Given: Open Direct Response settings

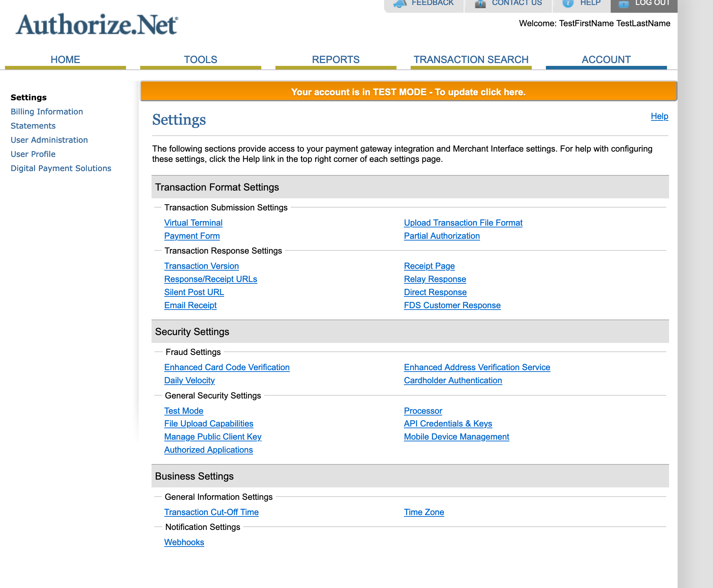Looking at the screenshot, I should (x=435, y=292).
